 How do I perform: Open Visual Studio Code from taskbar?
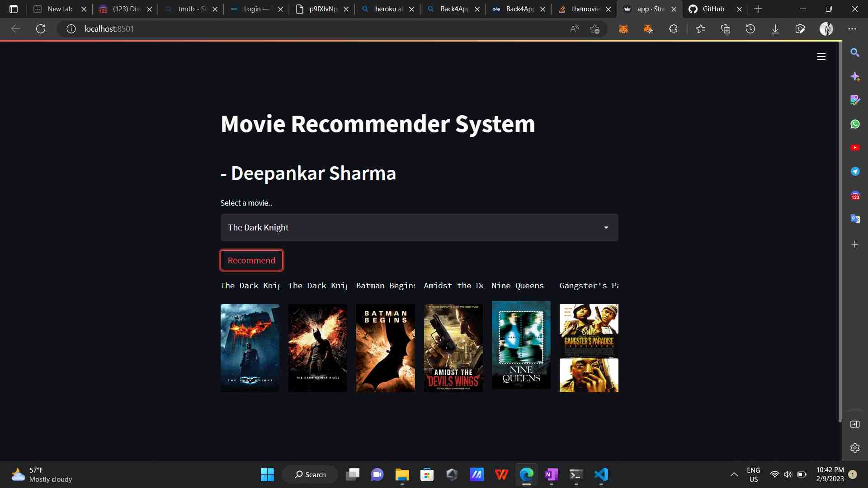[601, 474]
